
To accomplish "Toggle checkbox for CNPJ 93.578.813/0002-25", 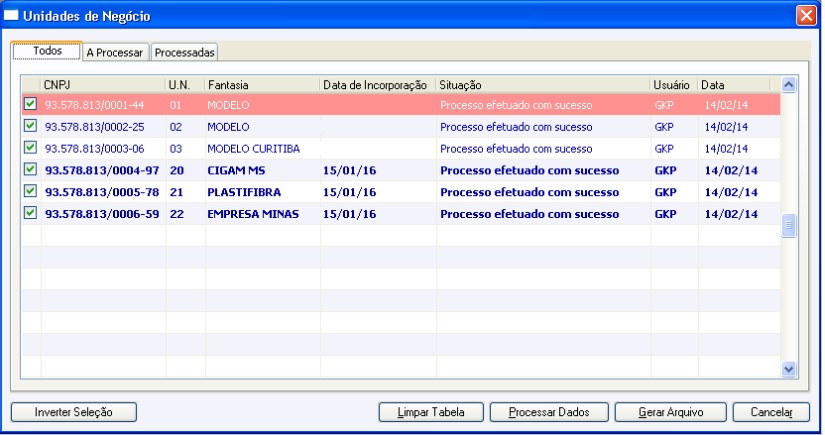I will click(31, 126).
